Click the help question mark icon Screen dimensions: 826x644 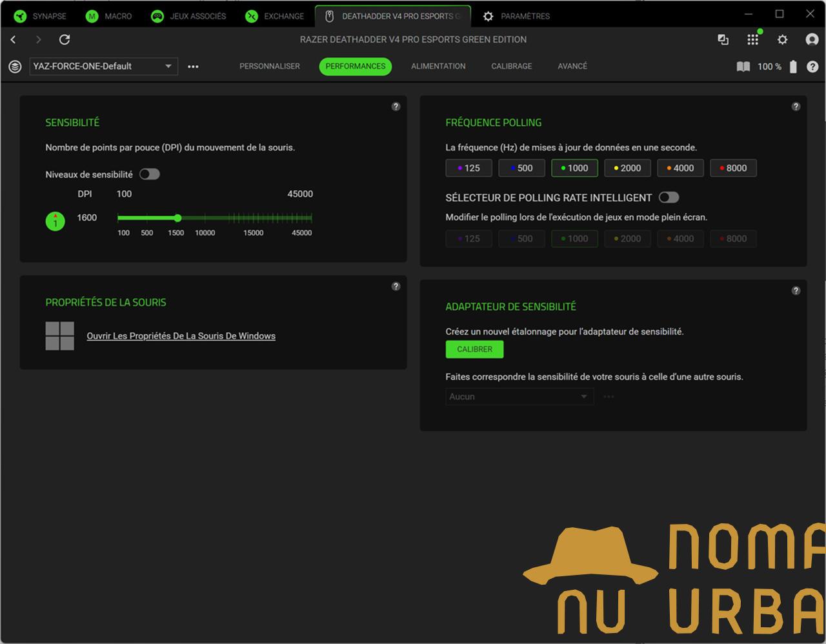pyautogui.click(x=812, y=66)
